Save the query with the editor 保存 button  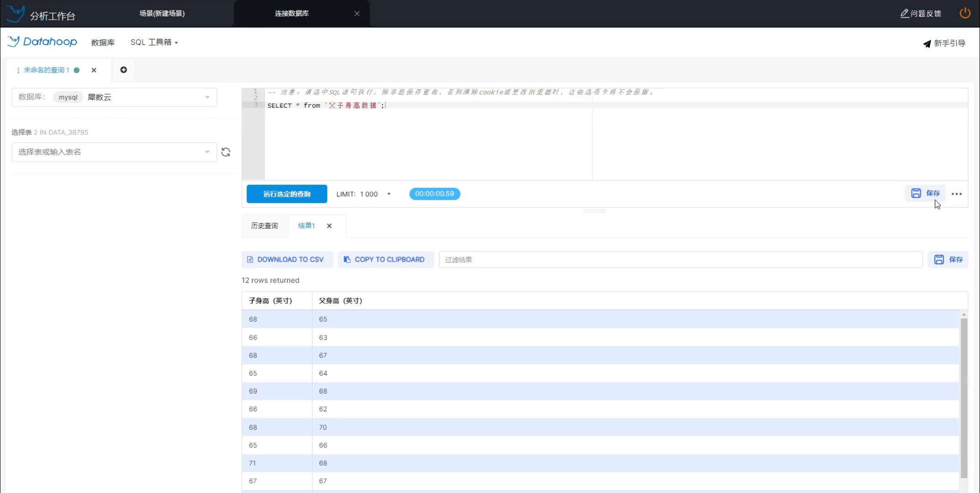click(925, 194)
